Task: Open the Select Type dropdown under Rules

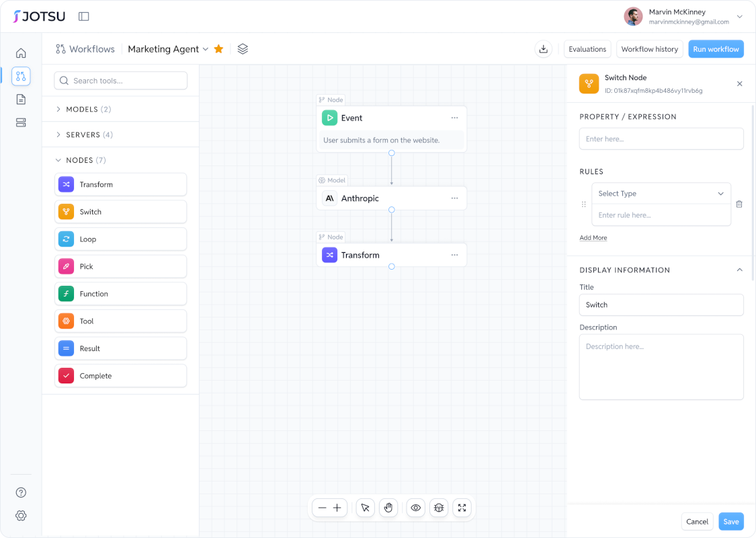Action: pos(661,193)
